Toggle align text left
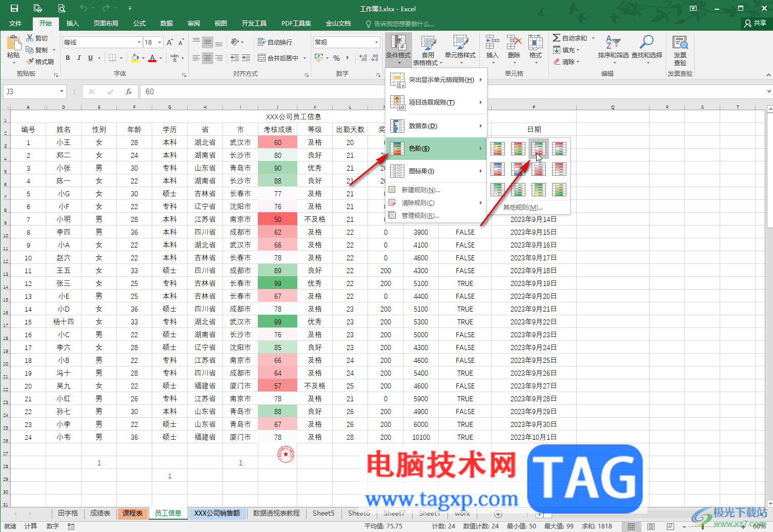This screenshot has width=773, height=532. [x=196, y=58]
